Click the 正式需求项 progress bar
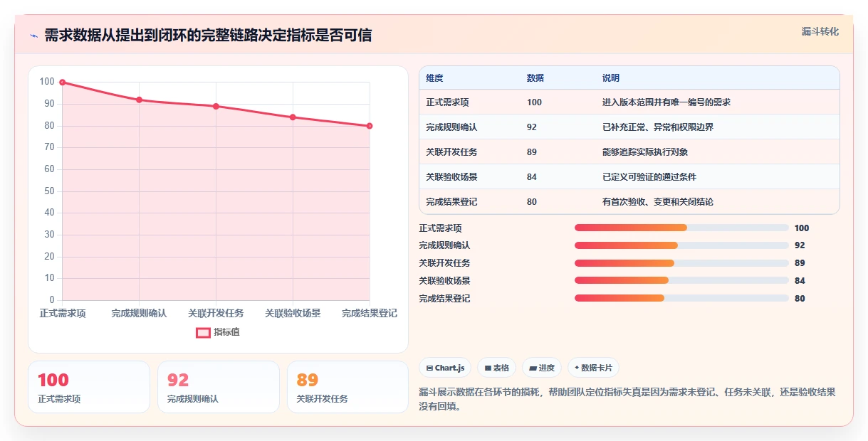Viewport: 868px width, 441px height. point(681,228)
